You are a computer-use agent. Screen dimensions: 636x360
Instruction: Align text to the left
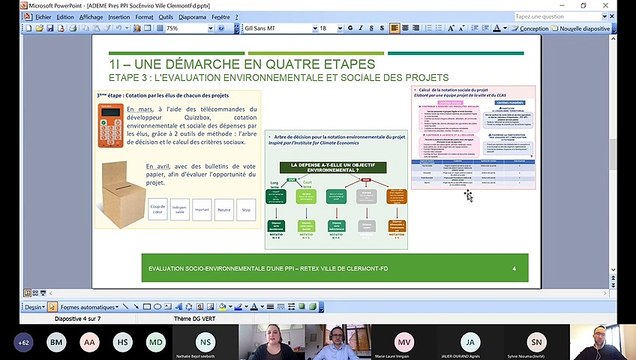pyautogui.click(x=394, y=28)
